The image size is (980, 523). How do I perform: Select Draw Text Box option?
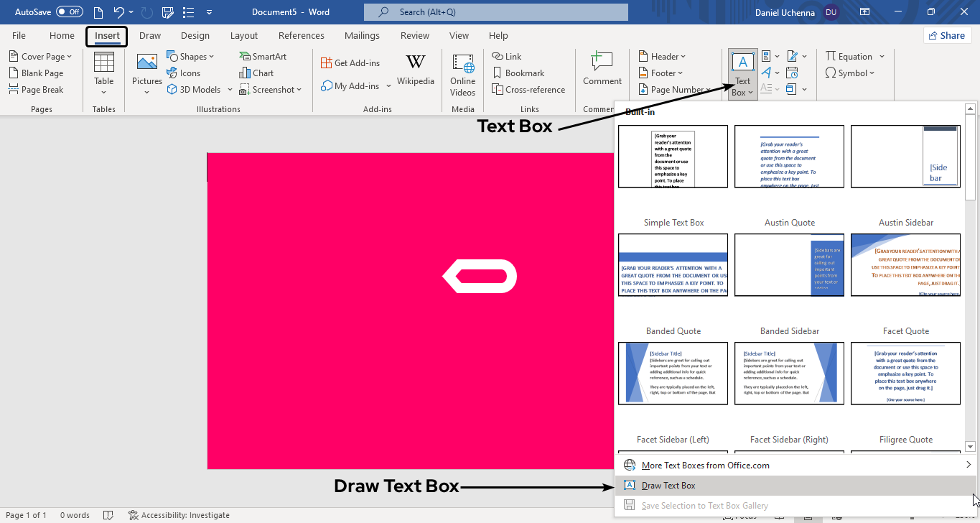pyautogui.click(x=668, y=486)
